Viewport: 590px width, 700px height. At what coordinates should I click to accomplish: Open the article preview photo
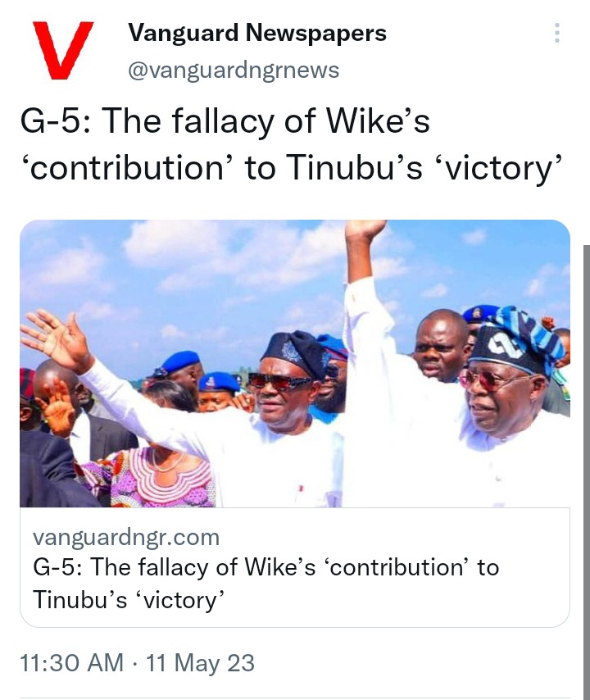click(x=295, y=363)
